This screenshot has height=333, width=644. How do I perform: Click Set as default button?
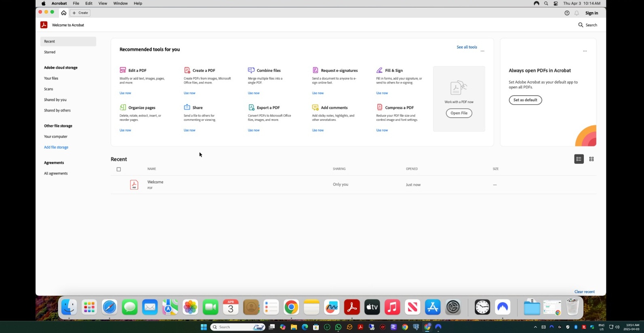pos(525,100)
